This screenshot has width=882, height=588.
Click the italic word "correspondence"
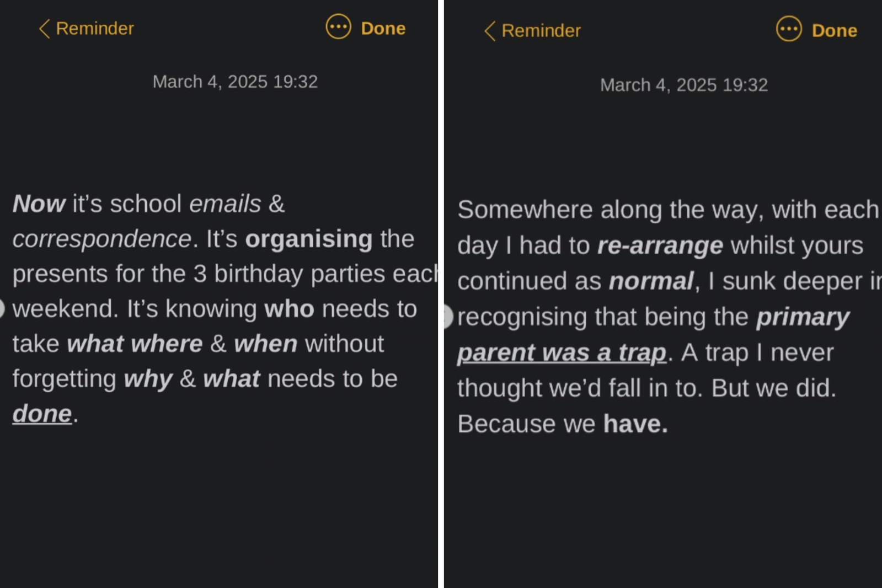click(x=102, y=239)
